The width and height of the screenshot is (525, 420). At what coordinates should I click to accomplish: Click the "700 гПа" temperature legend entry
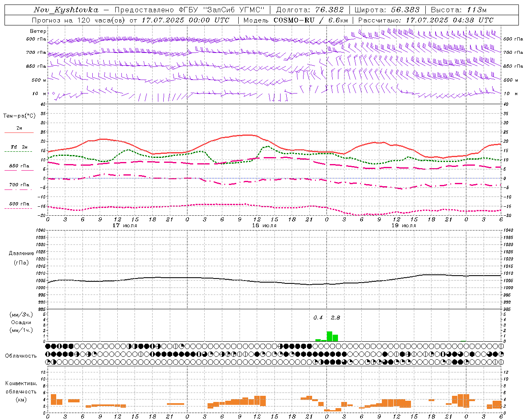pyautogui.click(x=19, y=185)
